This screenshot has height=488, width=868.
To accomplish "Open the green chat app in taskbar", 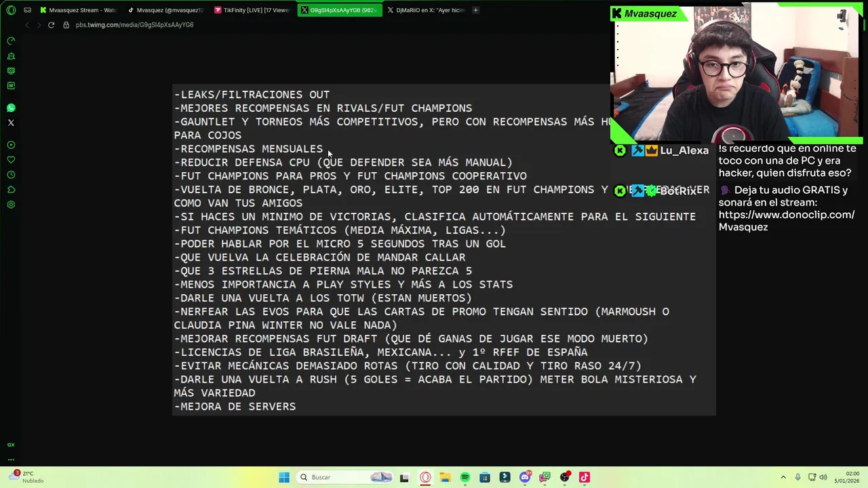I will [545, 477].
